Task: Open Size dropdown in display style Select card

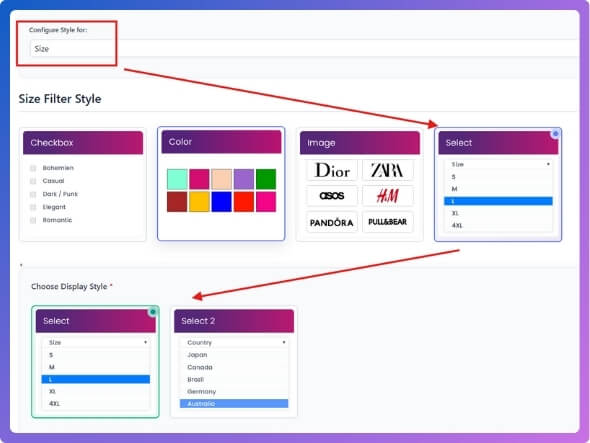Action: point(96,343)
